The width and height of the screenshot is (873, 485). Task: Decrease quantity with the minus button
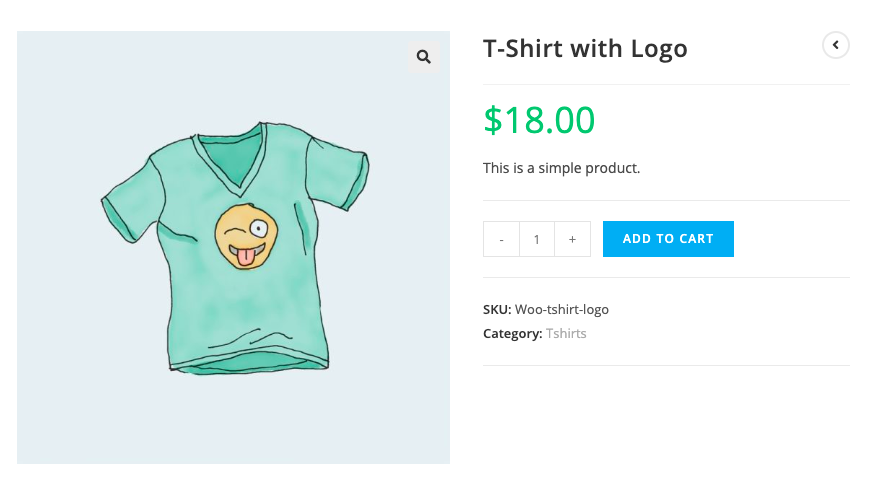[501, 239]
